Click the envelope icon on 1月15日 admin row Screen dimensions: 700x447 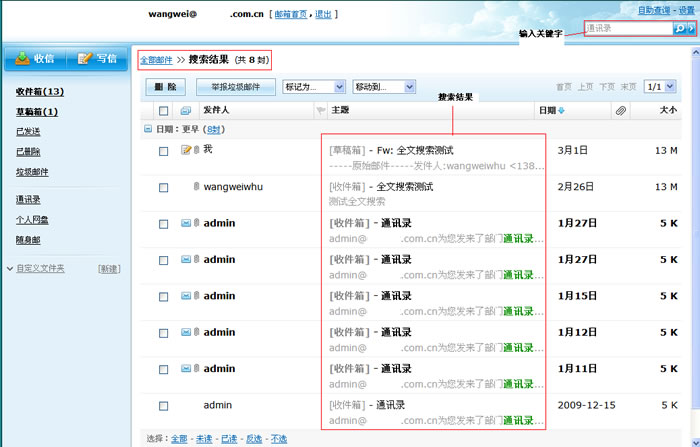(x=186, y=295)
